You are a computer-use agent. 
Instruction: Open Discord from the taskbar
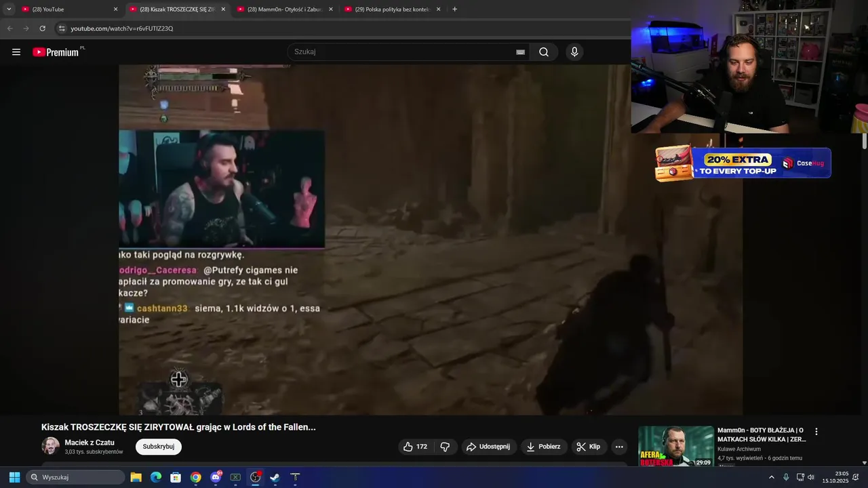[x=216, y=477]
